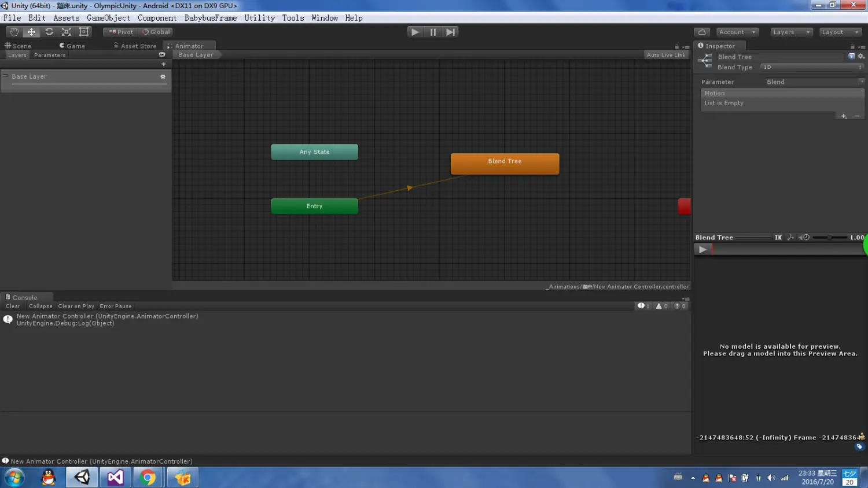The image size is (868, 488).
Task: Clear the console with Clear button
Action: 13,306
